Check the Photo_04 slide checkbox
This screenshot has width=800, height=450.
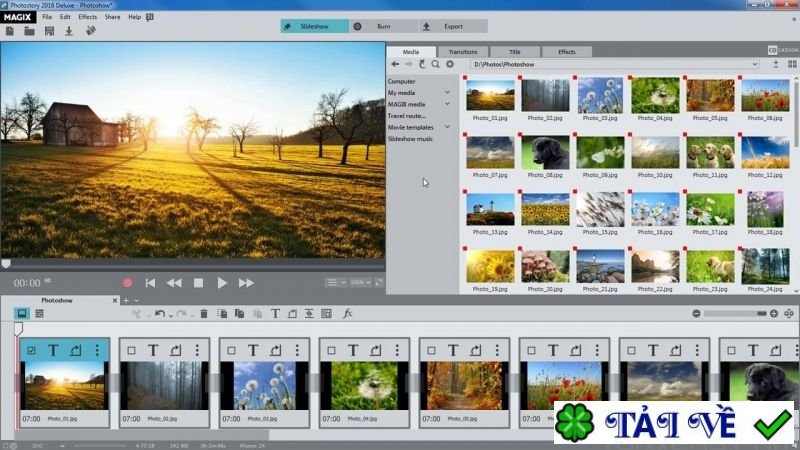click(331, 350)
